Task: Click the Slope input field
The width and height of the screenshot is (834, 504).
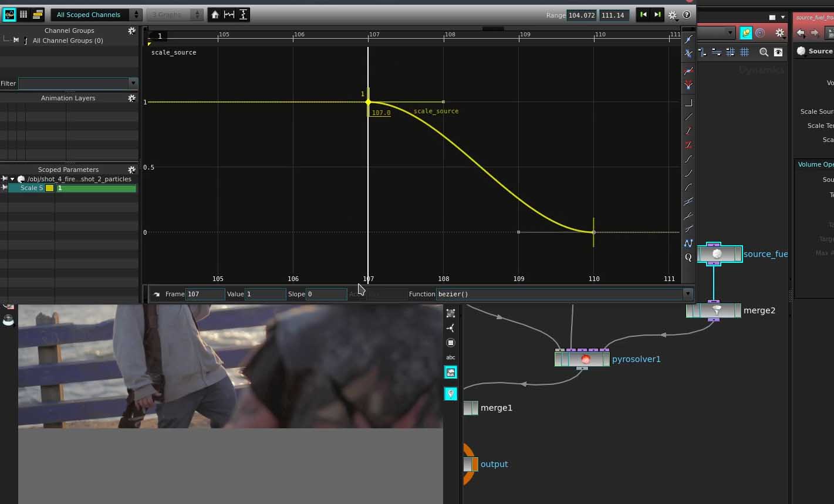Action: pos(326,294)
